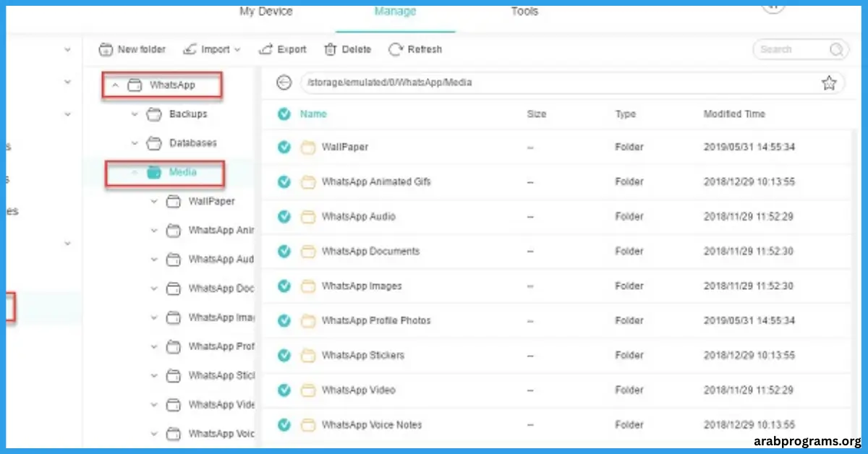
Task: Expand the Backups tree node
Action: (x=135, y=114)
